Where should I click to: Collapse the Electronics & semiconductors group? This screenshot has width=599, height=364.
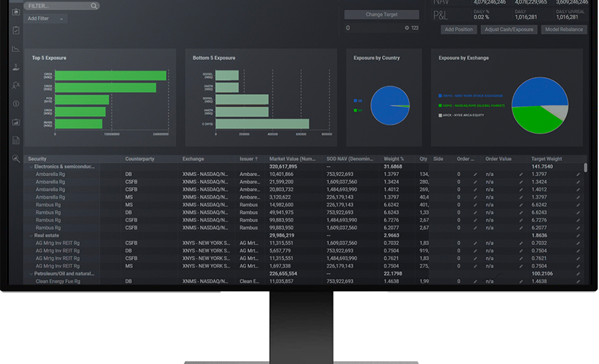[31, 167]
